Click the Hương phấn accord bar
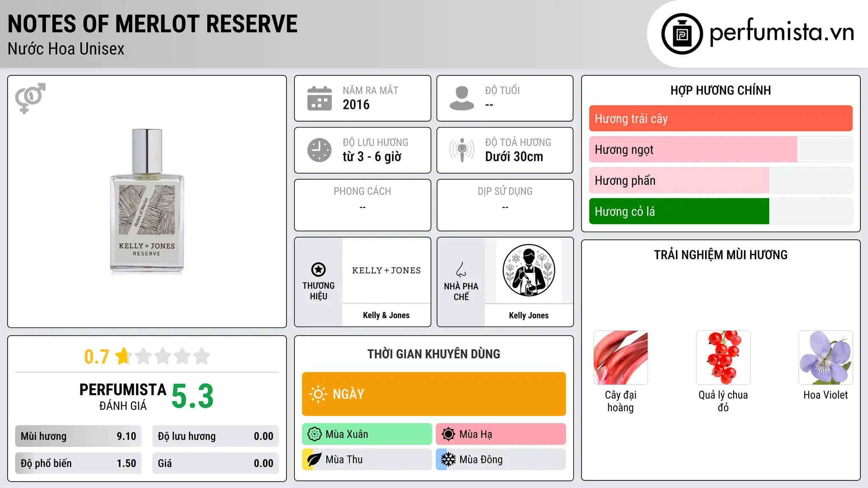The height and width of the screenshot is (488, 868). pyautogui.click(x=721, y=180)
